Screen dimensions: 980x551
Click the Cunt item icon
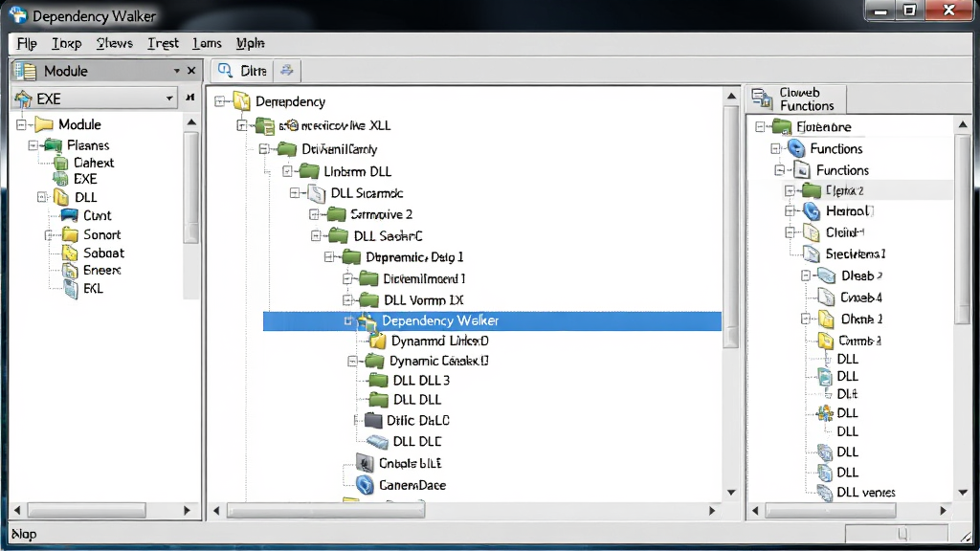tap(69, 215)
